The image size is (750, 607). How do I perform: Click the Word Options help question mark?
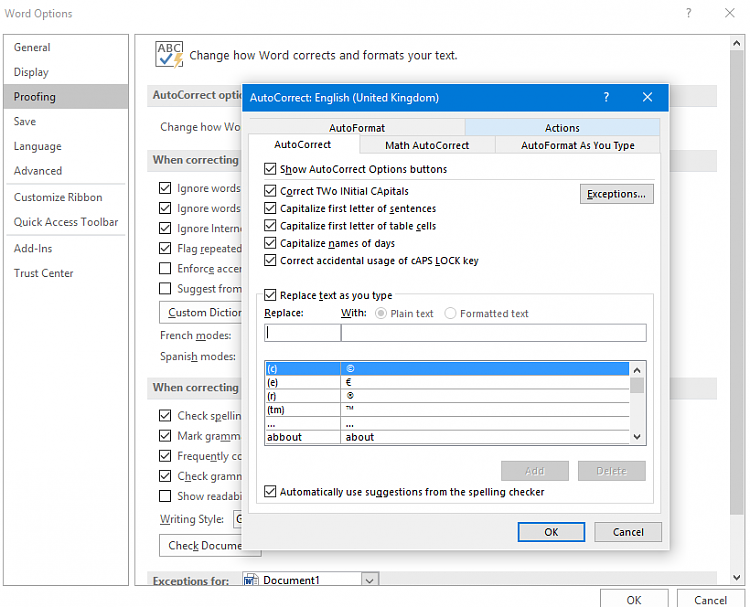point(688,13)
